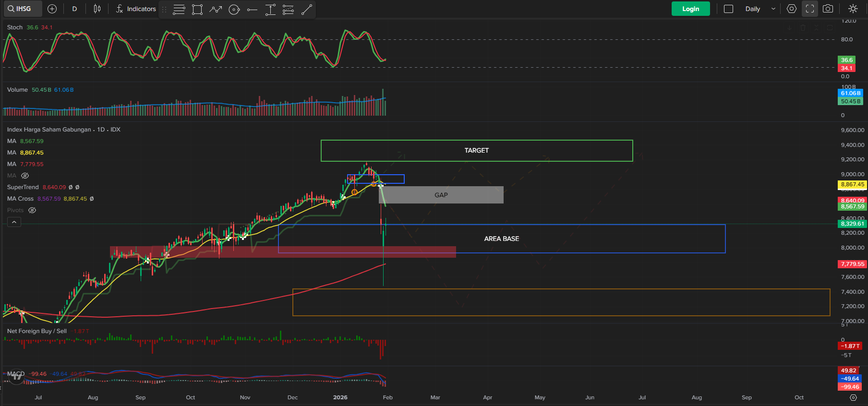Open the IHSG symbol search
This screenshot has width=868, height=406.
[23, 9]
